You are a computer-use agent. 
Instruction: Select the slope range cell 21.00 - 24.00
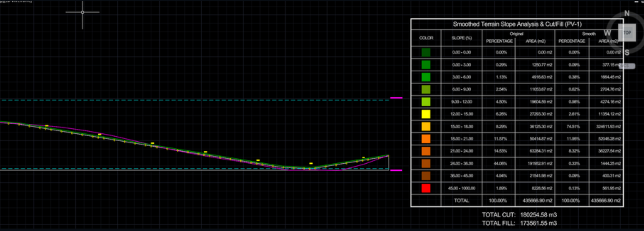tap(461, 151)
